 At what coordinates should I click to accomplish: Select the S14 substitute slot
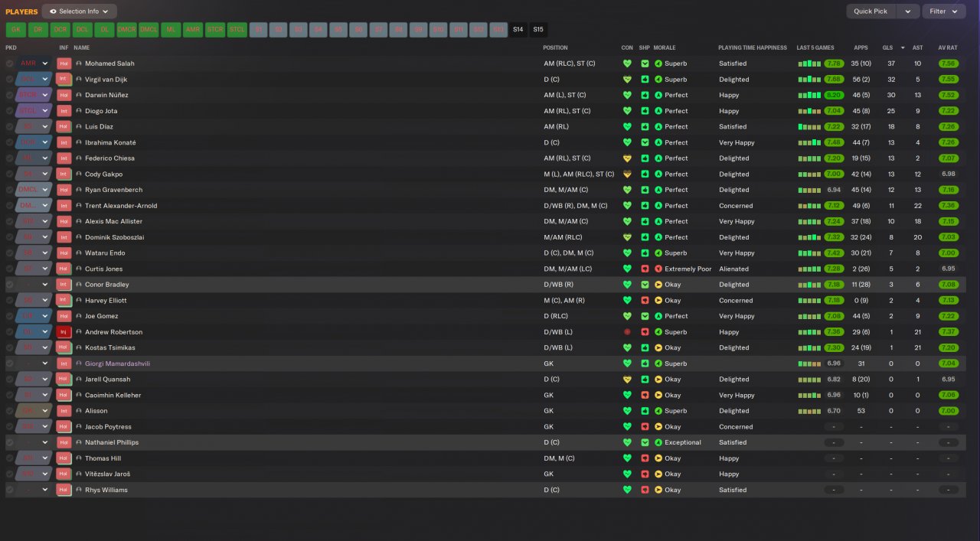tap(518, 30)
